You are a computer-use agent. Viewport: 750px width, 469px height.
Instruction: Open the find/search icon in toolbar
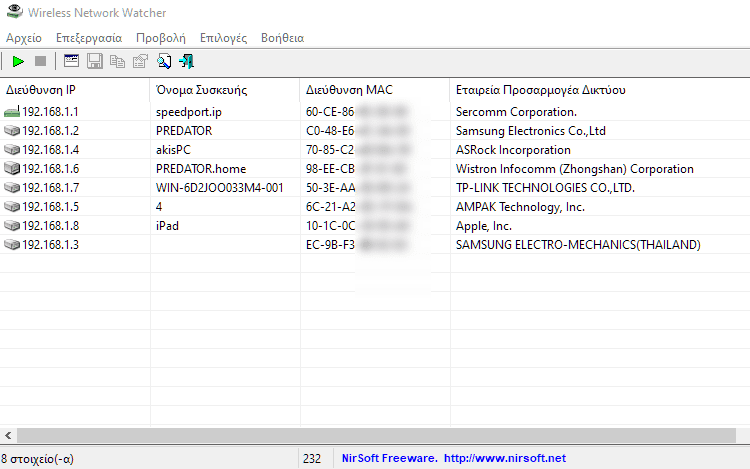pos(164,61)
